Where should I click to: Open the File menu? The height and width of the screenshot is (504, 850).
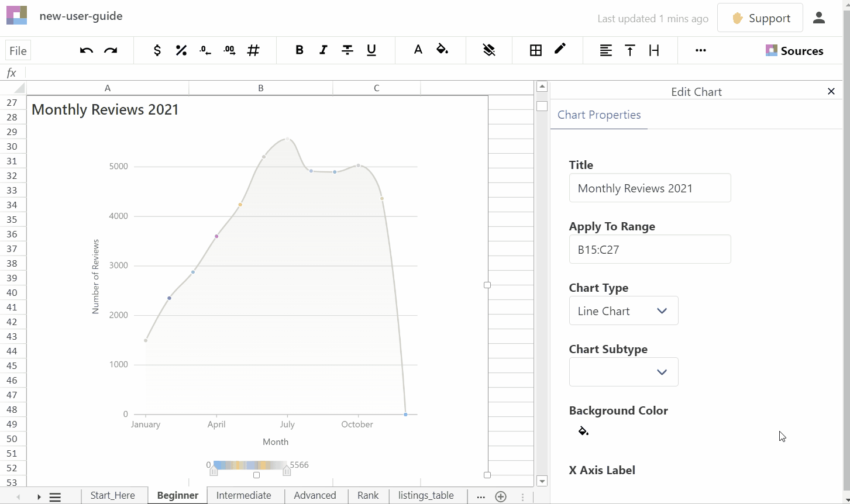tap(18, 50)
